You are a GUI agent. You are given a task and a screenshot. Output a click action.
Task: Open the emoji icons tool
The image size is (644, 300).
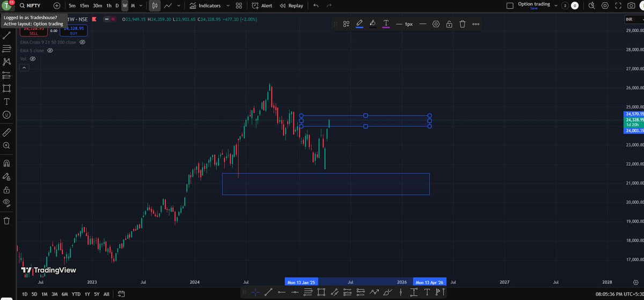pyautogui.click(x=6, y=115)
